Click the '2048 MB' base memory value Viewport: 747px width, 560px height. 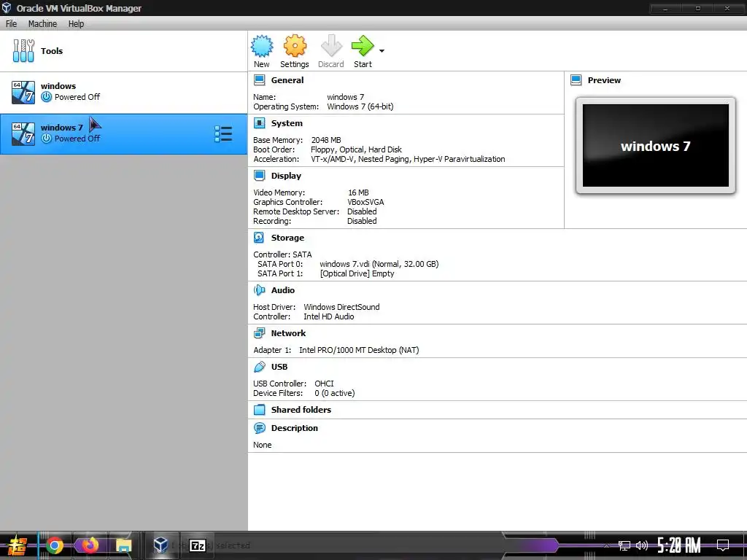coord(326,140)
